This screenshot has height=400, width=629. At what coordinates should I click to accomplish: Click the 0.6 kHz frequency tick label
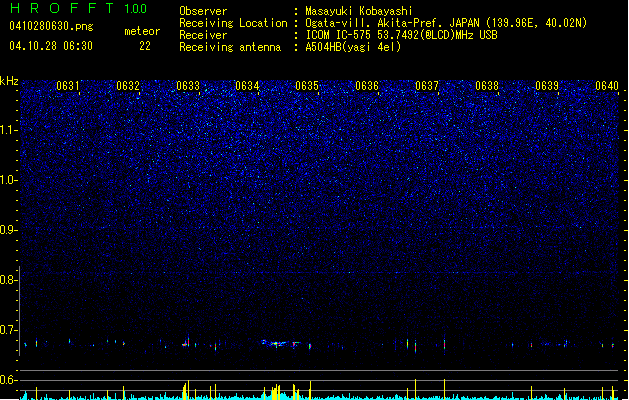point(8,380)
